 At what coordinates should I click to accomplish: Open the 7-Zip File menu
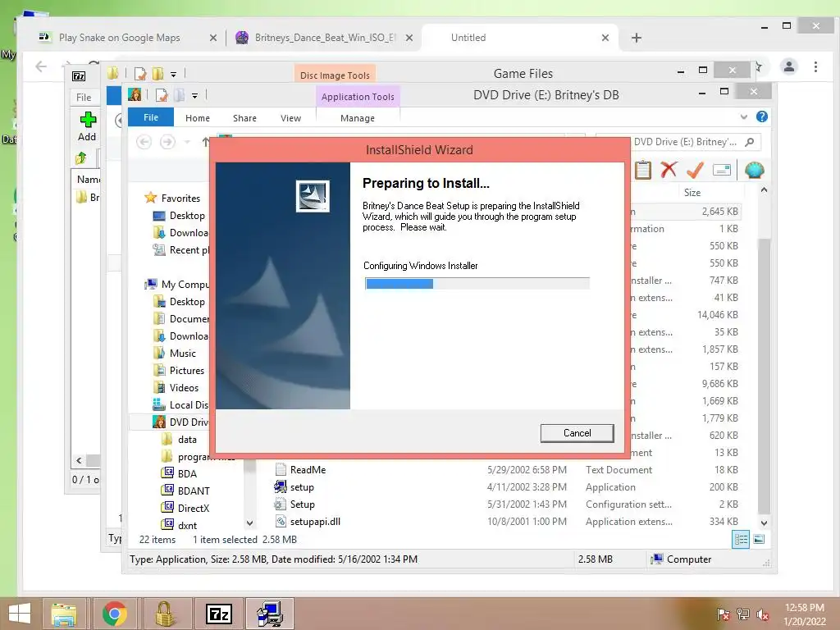[84, 97]
